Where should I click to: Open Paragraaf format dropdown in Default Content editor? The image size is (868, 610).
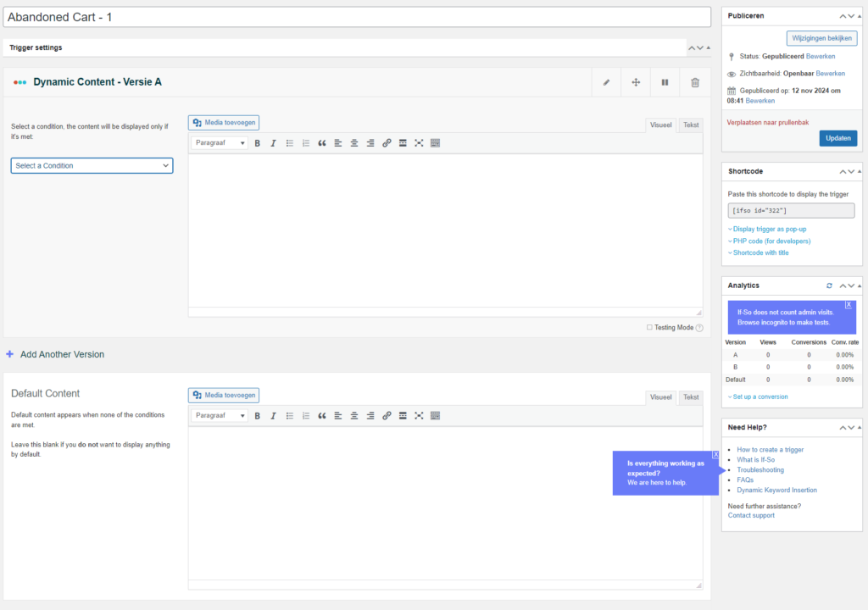(x=220, y=416)
